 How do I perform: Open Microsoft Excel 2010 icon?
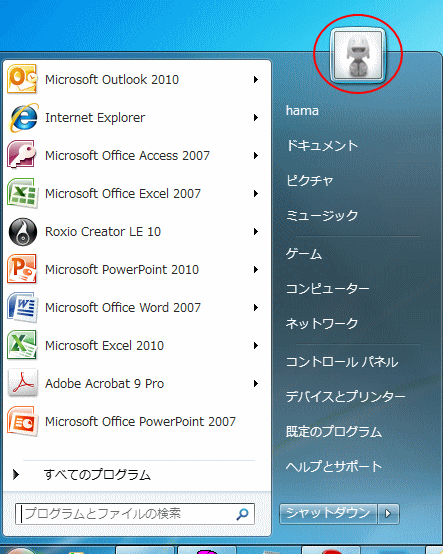click(22, 345)
